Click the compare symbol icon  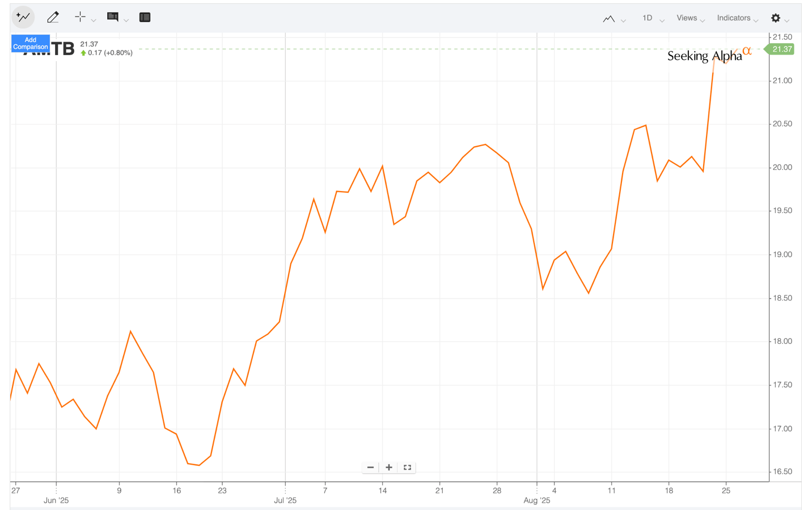coord(23,17)
